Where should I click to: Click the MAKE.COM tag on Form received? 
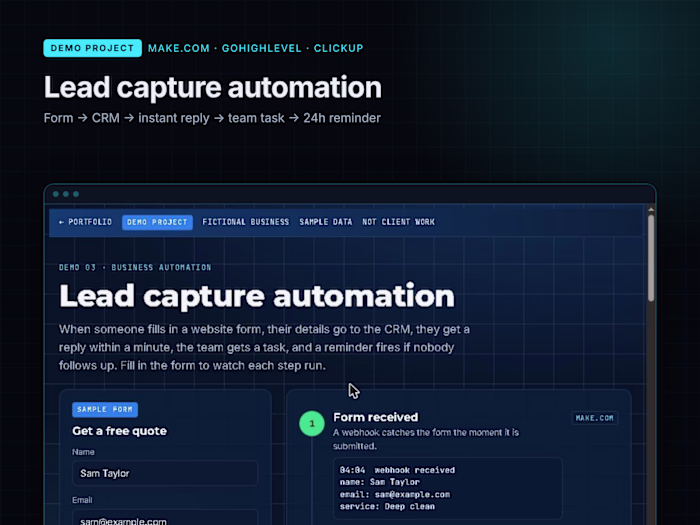(x=595, y=418)
